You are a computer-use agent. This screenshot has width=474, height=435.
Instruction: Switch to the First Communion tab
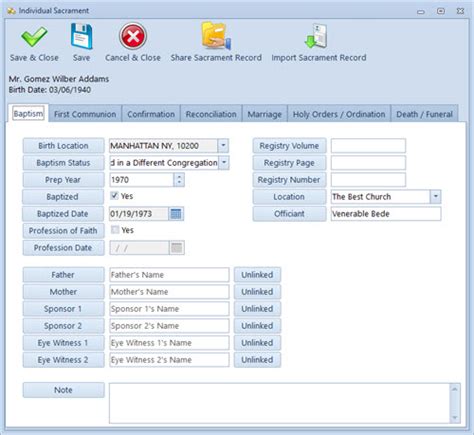coord(85,114)
